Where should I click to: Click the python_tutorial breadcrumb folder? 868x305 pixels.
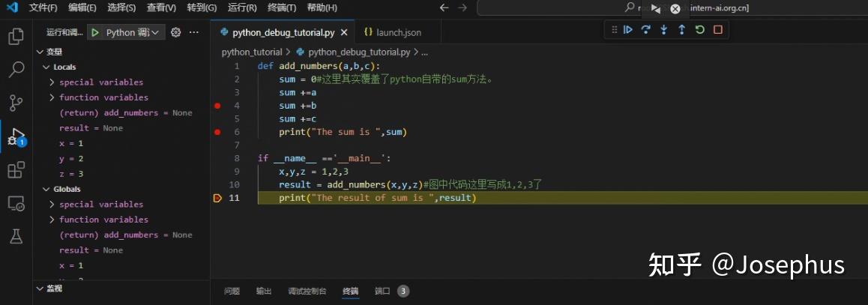251,52
